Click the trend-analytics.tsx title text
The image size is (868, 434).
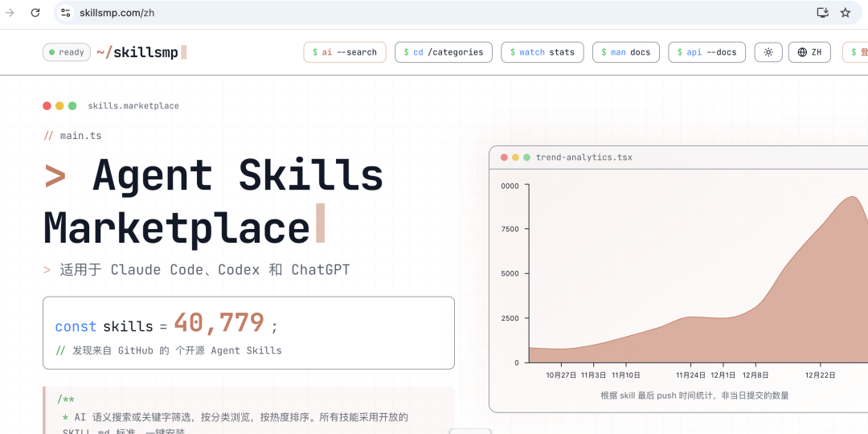click(x=584, y=158)
